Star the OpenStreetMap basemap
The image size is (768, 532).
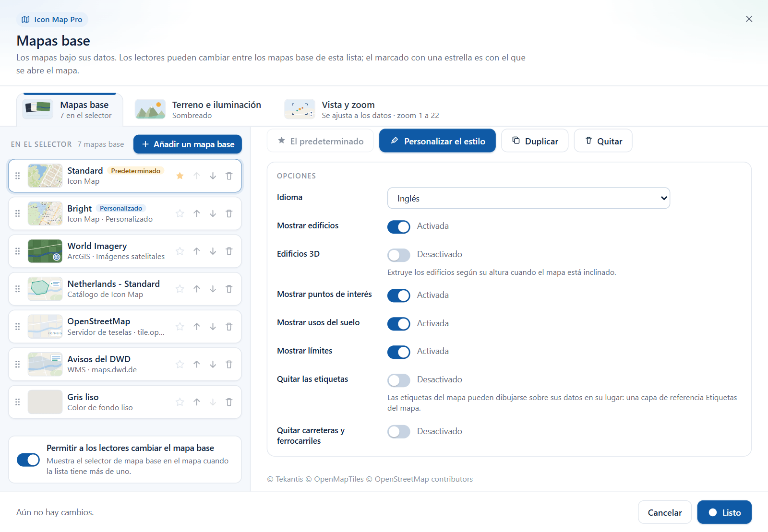pyautogui.click(x=180, y=327)
